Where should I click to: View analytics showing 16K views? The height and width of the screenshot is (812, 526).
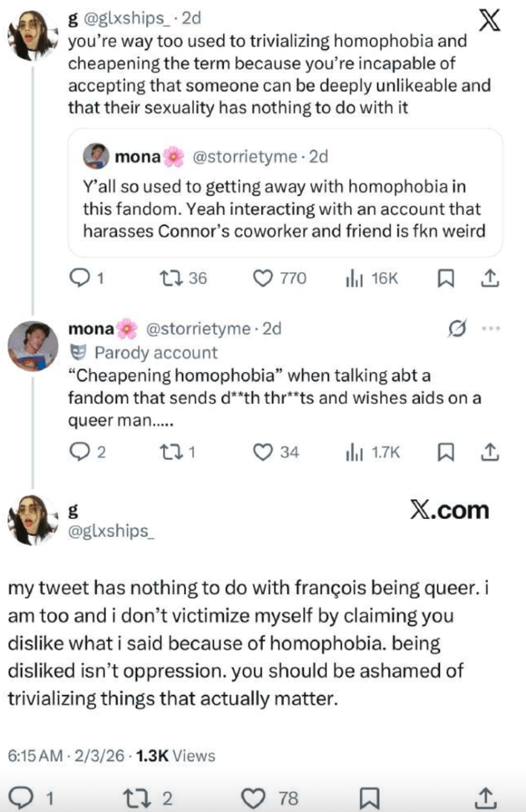pos(352,278)
